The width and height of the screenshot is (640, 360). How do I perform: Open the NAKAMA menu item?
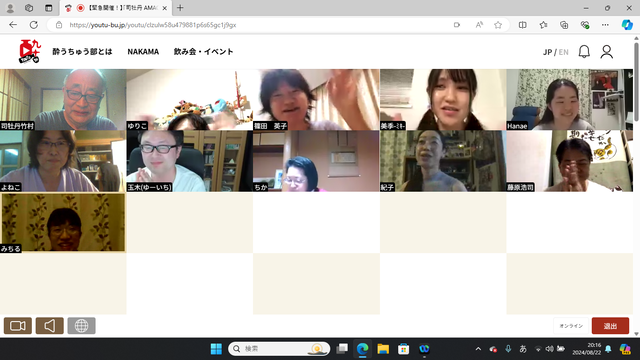pyautogui.click(x=143, y=52)
